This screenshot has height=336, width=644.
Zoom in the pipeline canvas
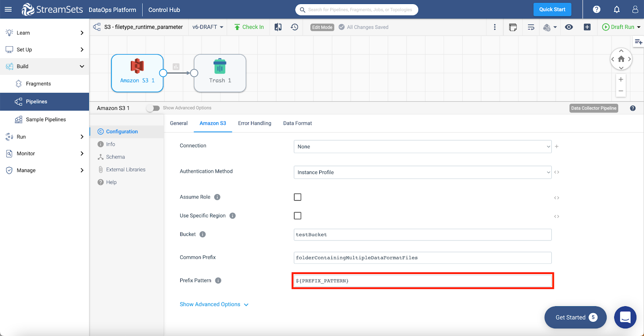tap(621, 79)
